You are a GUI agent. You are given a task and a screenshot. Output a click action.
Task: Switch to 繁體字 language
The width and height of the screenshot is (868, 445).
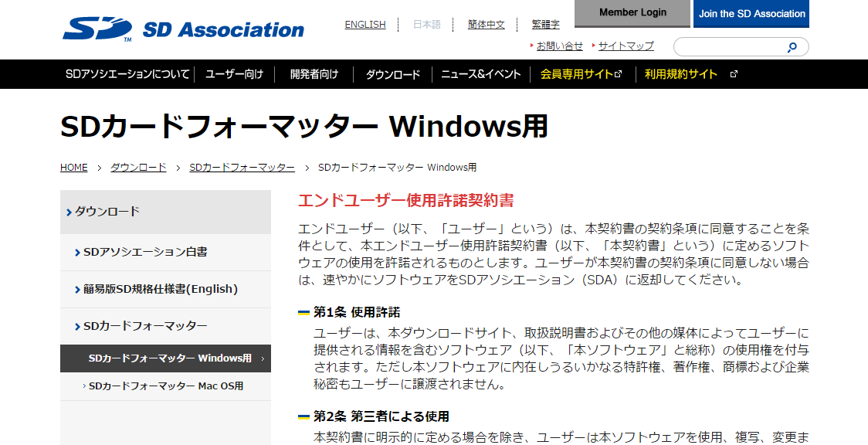545,25
